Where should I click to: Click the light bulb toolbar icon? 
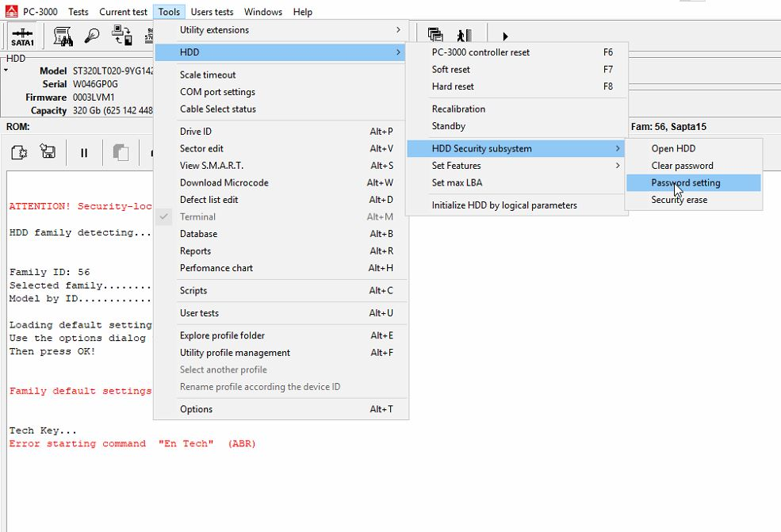(93, 36)
